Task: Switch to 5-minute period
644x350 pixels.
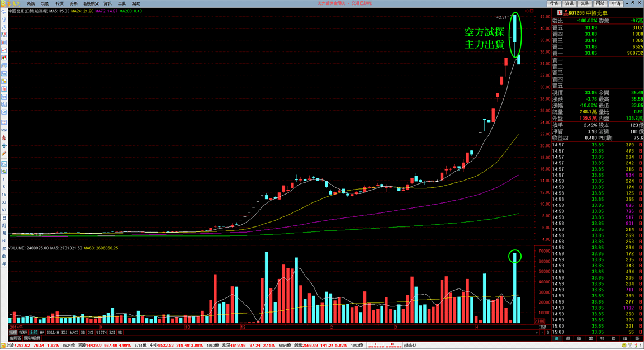Action: (4, 187)
